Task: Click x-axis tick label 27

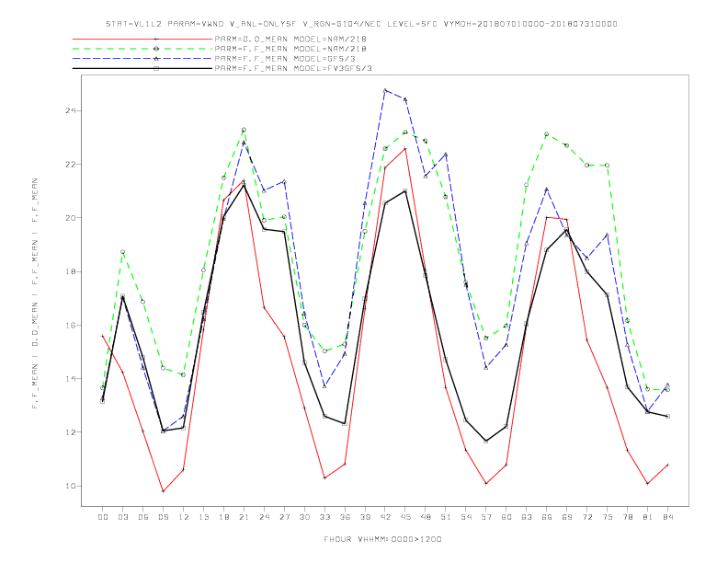Action: click(x=284, y=517)
